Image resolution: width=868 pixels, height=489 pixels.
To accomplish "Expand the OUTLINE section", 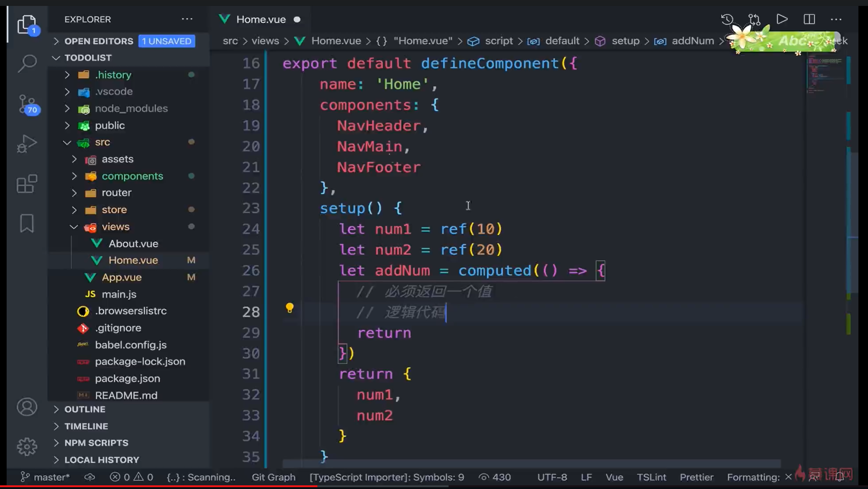I will (x=85, y=409).
